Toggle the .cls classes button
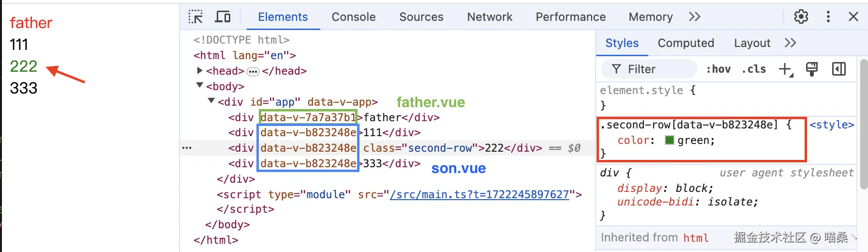 [x=754, y=69]
